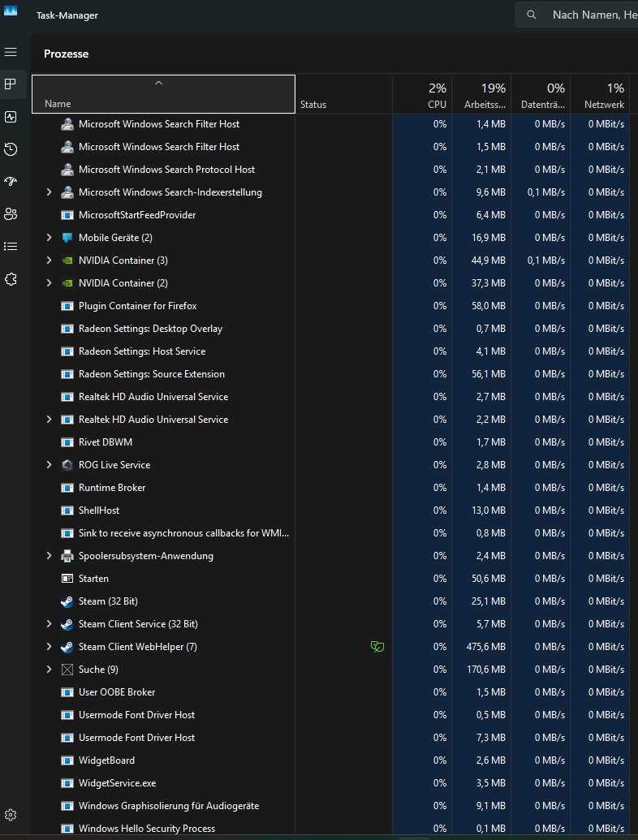Open the Startup apps sidebar icon
This screenshot has width=638, height=840.
click(x=11, y=182)
